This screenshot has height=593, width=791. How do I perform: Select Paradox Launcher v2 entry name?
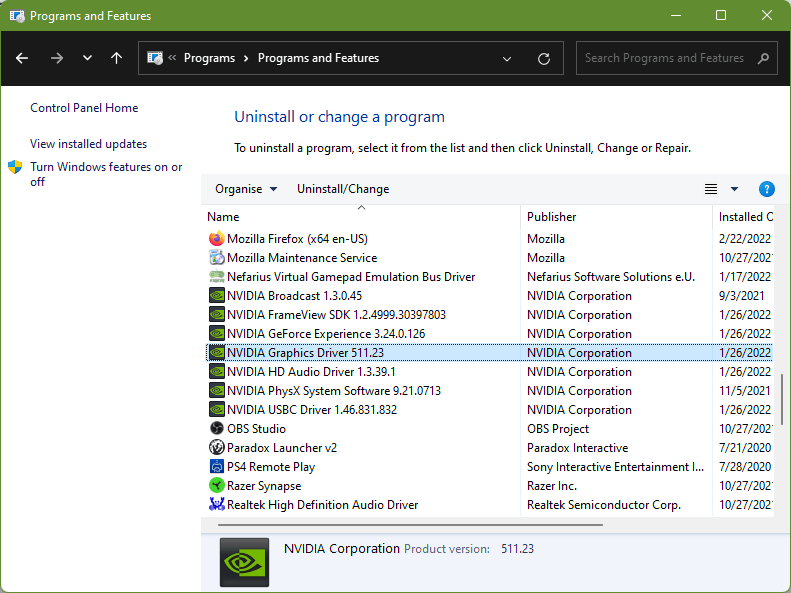[x=282, y=448]
